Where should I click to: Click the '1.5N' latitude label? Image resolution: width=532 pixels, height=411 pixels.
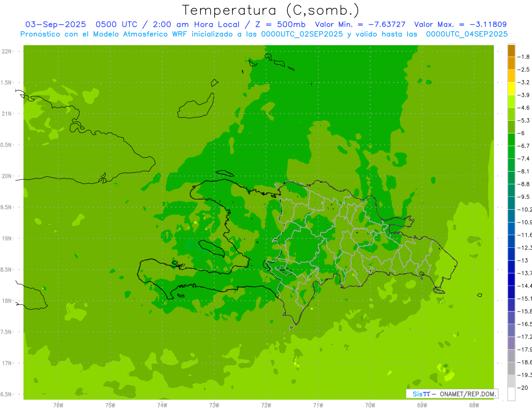pyautogui.click(x=6, y=83)
